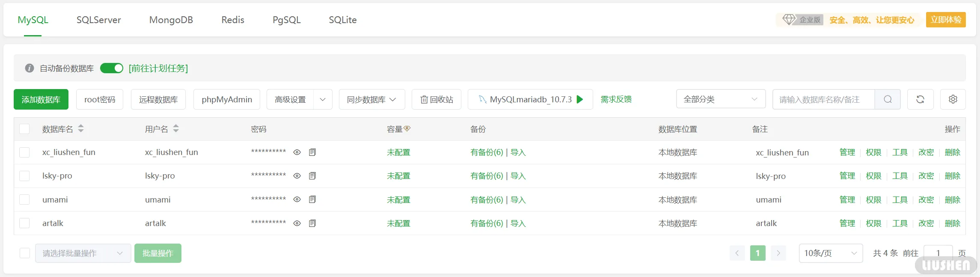Expand the 全部分类 category dropdown
This screenshot has height=277, width=980.
[x=720, y=99]
